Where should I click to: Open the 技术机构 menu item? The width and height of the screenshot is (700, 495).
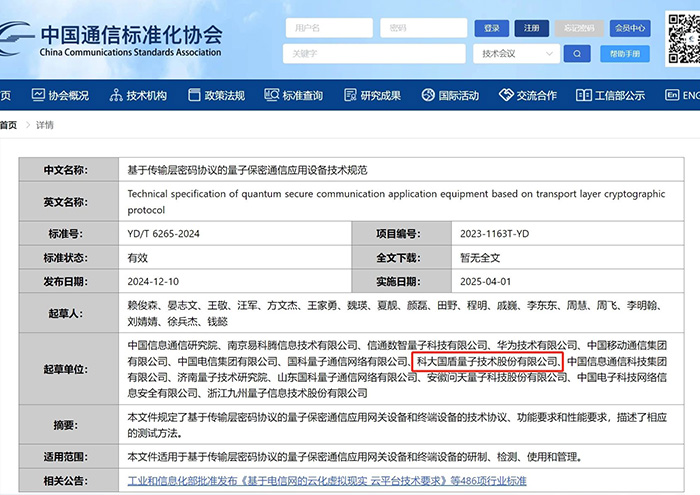pyautogui.click(x=138, y=95)
